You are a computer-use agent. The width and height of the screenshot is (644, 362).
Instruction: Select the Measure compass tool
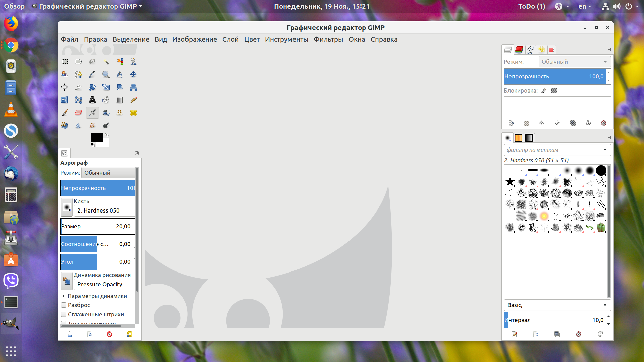coord(120,74)
